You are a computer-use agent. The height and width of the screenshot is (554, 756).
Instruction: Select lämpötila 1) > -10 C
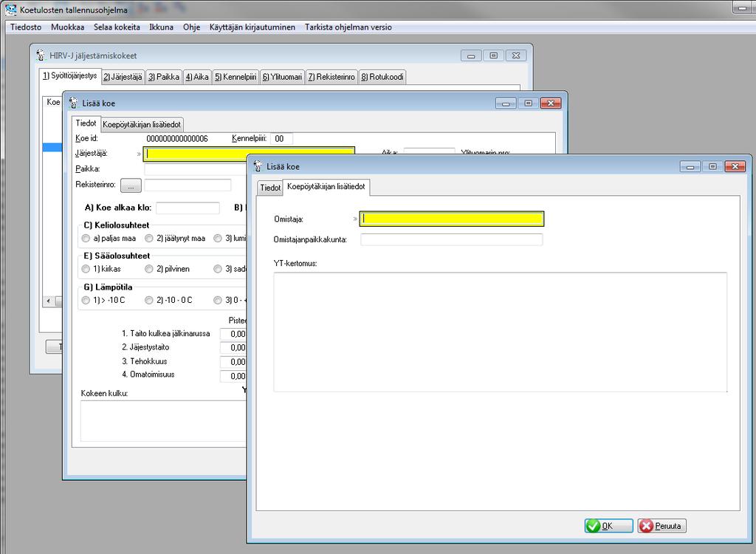[x=86, y=300]
